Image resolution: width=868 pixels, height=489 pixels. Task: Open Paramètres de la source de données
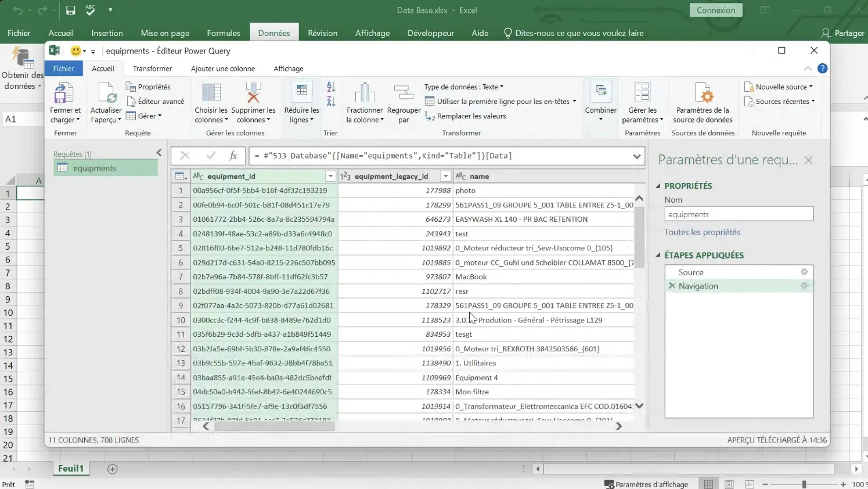[x=703, y=103]
